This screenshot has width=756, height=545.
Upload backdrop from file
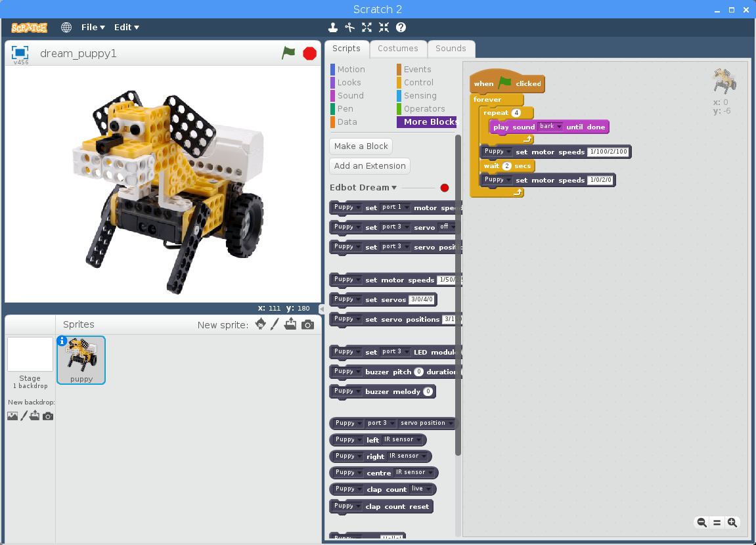pyautogui.click(x=35, y=416)
